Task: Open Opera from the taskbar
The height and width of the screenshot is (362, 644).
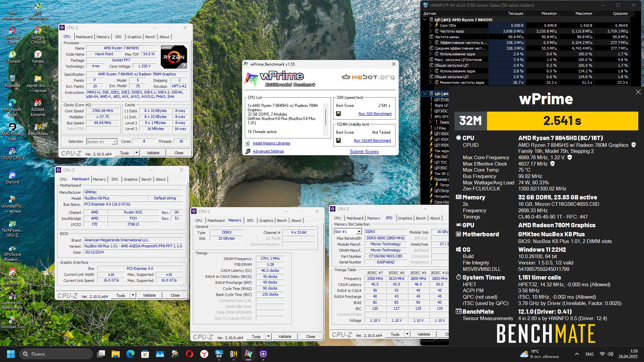Action: point(189,354)
